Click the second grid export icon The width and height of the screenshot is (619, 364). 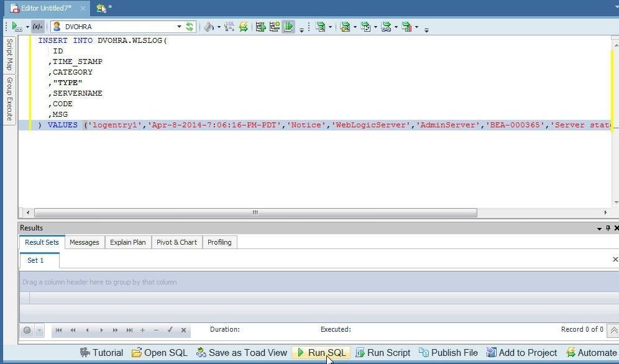pyautogui.click(x=345, y=27)
